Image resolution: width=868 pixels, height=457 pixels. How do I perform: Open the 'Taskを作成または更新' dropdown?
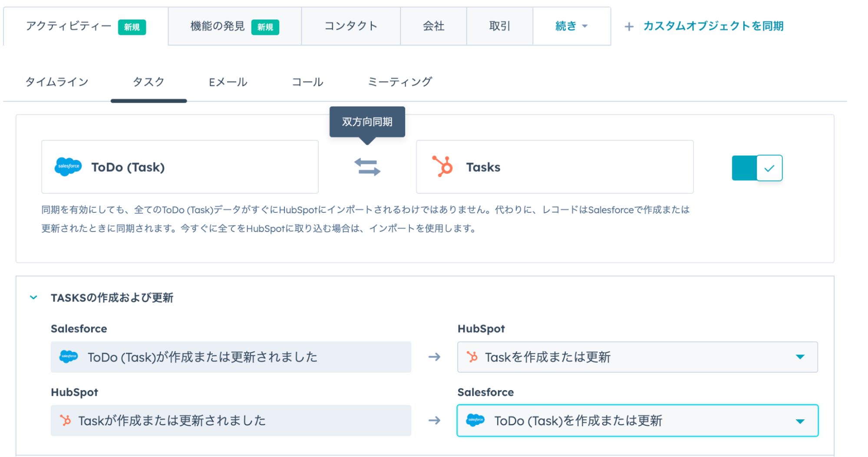pyautogui.click(x=637, y=357)
